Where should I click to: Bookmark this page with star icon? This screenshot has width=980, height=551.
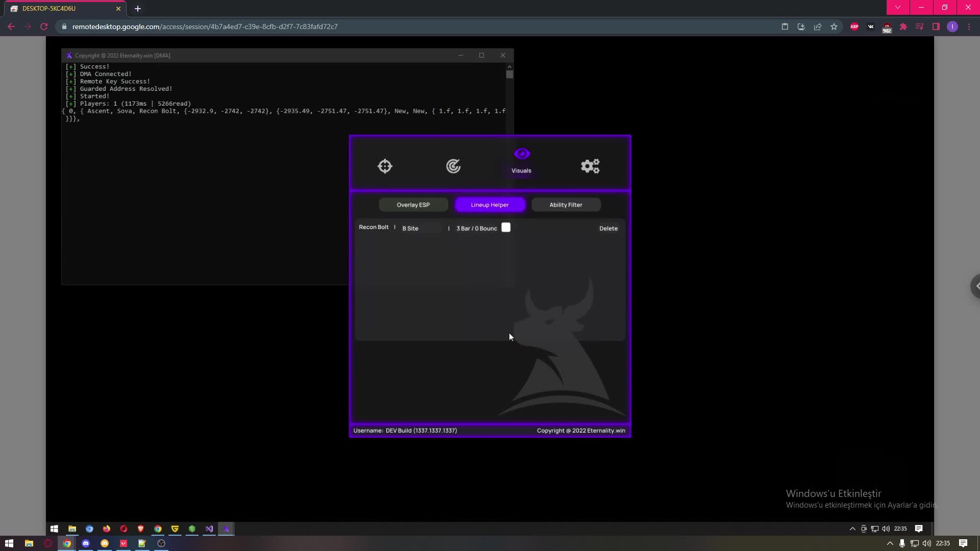(834, 27)
